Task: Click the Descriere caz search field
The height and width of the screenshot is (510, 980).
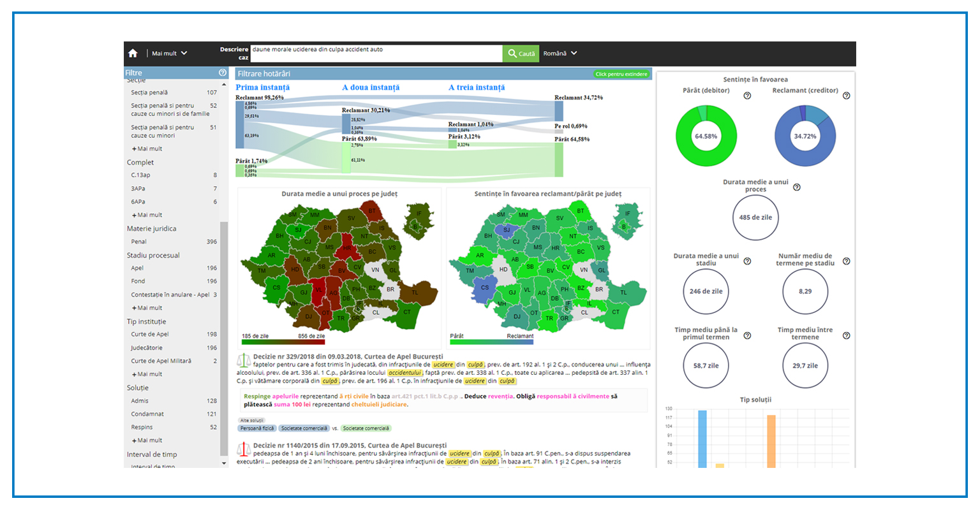Action: pos(376,53)
